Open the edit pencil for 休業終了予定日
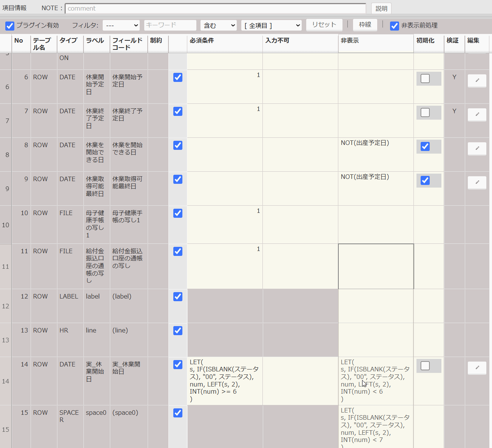Image resolution: width=492 pixels, height=448 pixels. point(477,114)
